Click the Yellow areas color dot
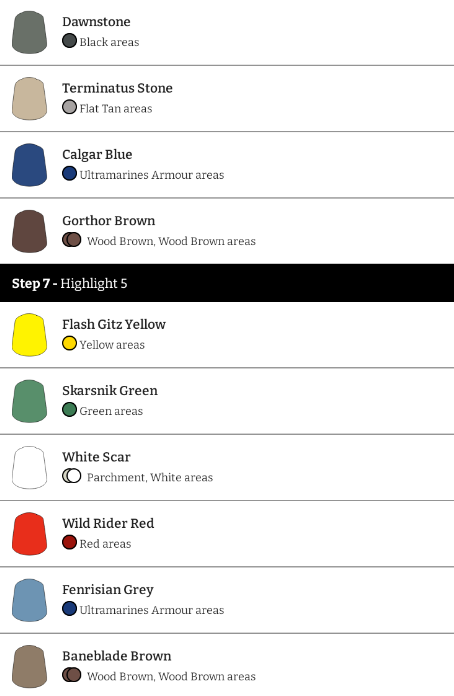454x696 pixels. [x=69, y=344]
